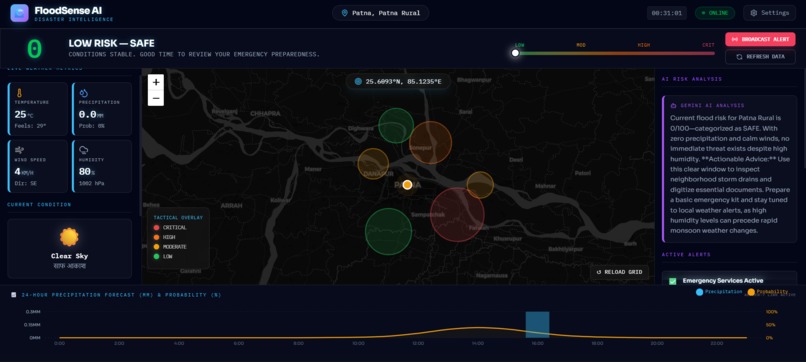Click the 14:00 label on forecast axis
Screen dimensions: 806x362
(478, 343)
